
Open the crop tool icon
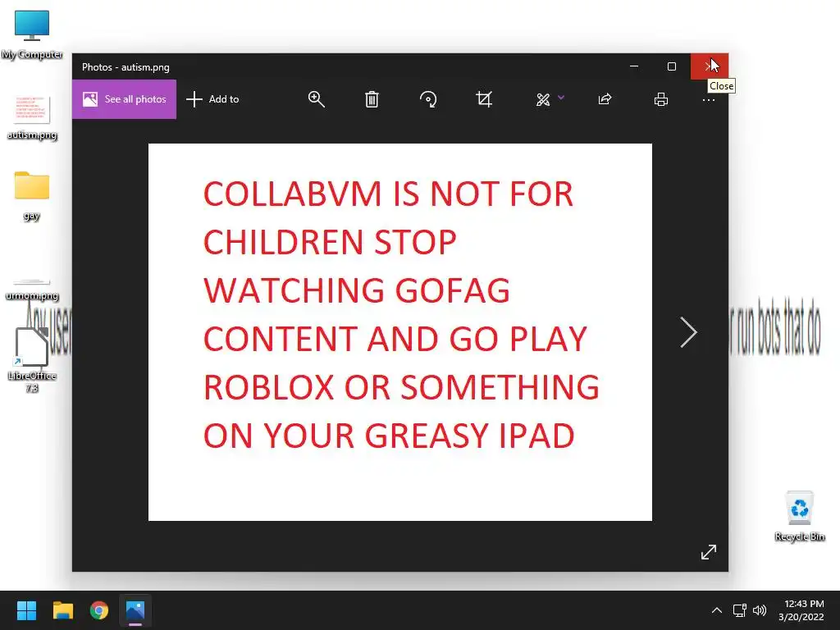484,99
